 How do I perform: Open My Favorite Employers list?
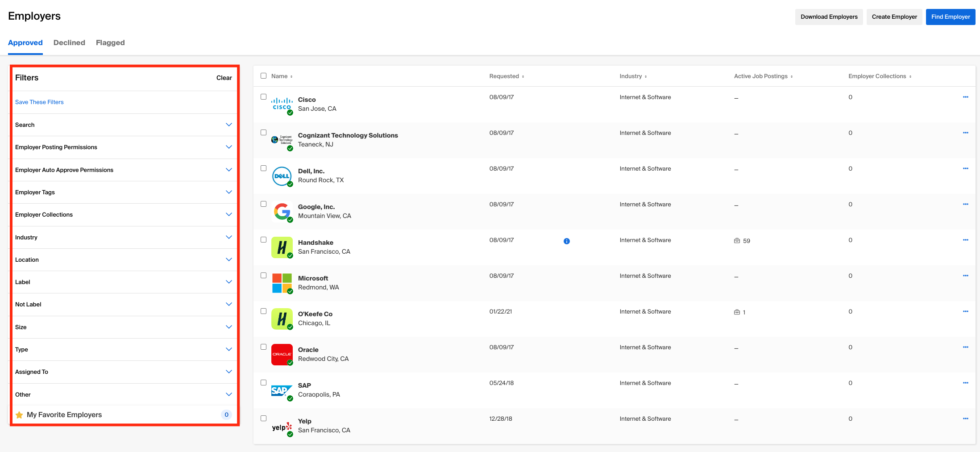pyautogui.click(x=124, y=415)
